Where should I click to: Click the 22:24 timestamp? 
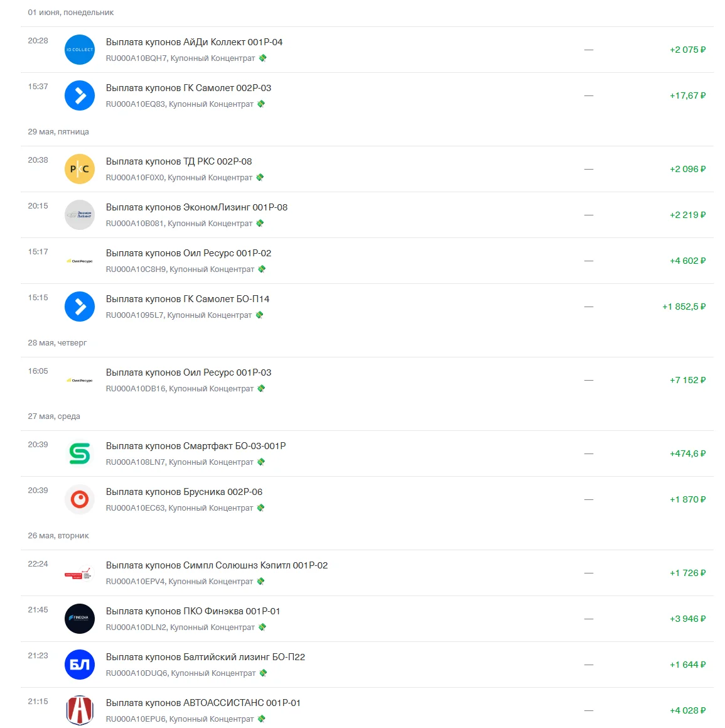38,564
